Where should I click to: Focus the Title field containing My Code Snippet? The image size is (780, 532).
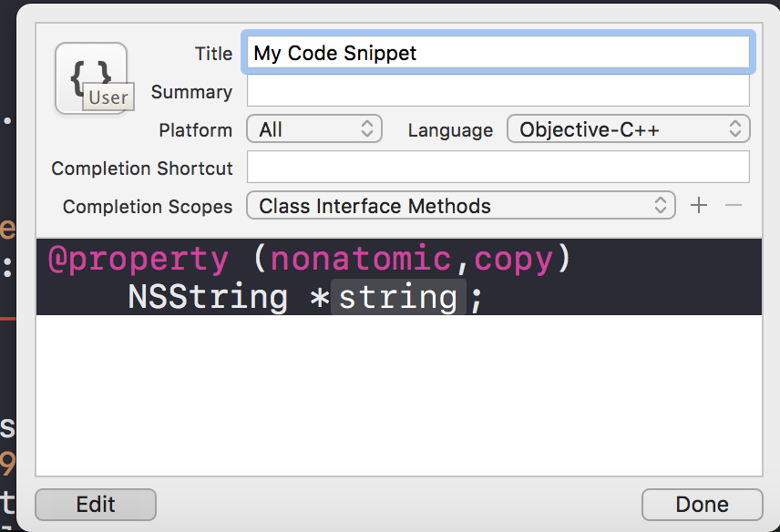pyautogui.click(x=497, y=53)
